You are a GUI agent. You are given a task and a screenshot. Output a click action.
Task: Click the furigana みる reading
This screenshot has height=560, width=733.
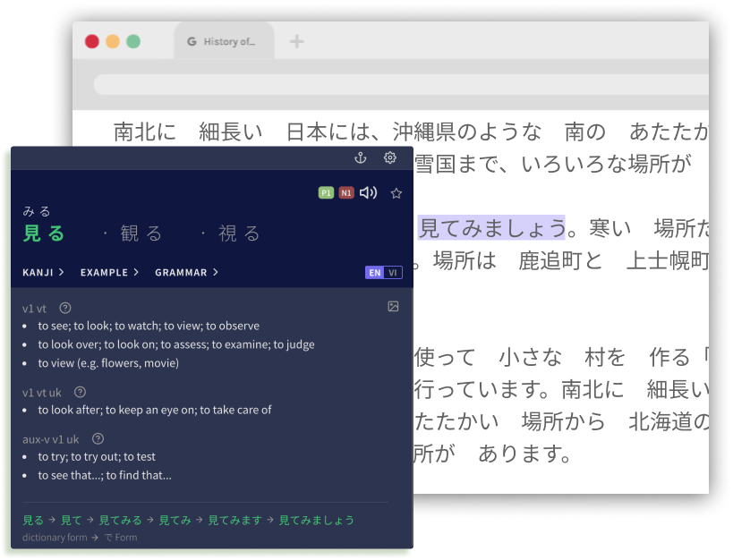click(37, 211)
